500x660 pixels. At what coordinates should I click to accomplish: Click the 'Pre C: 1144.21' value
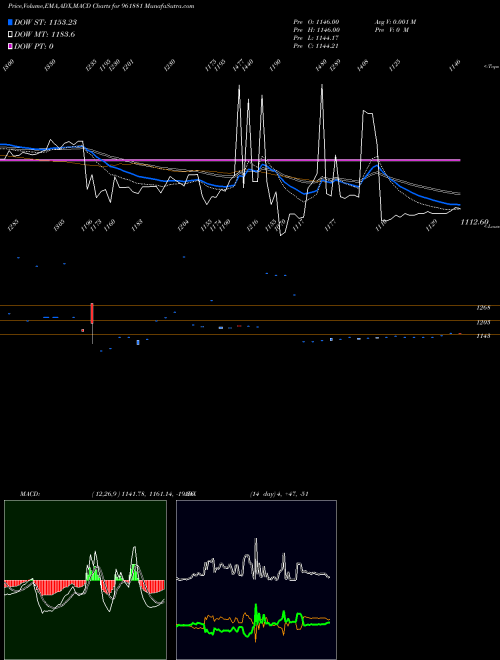tap(316, 46)
